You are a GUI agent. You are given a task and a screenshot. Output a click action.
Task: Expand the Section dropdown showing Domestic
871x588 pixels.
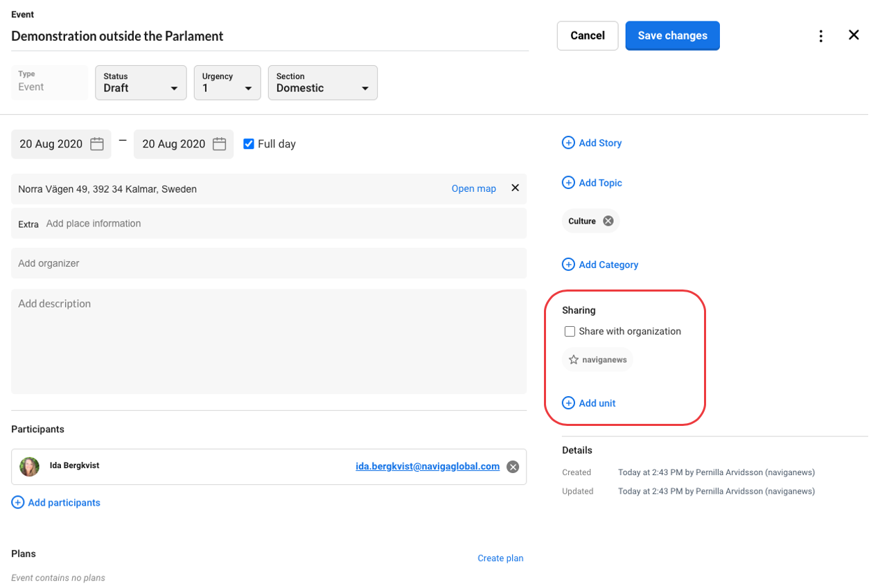pyautogui.click(x=322, y=82)
